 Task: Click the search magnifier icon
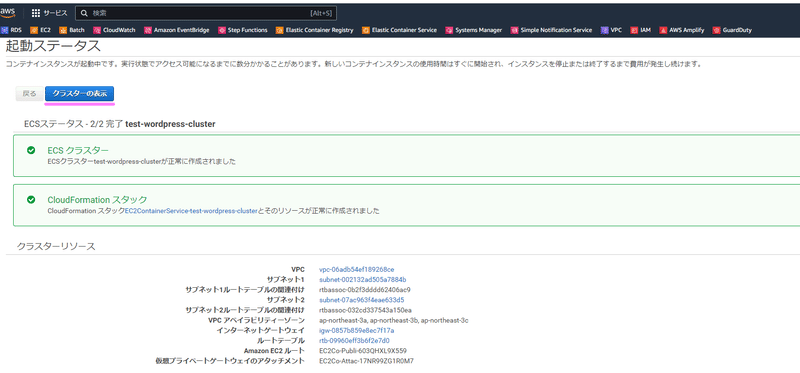point(84,13)
